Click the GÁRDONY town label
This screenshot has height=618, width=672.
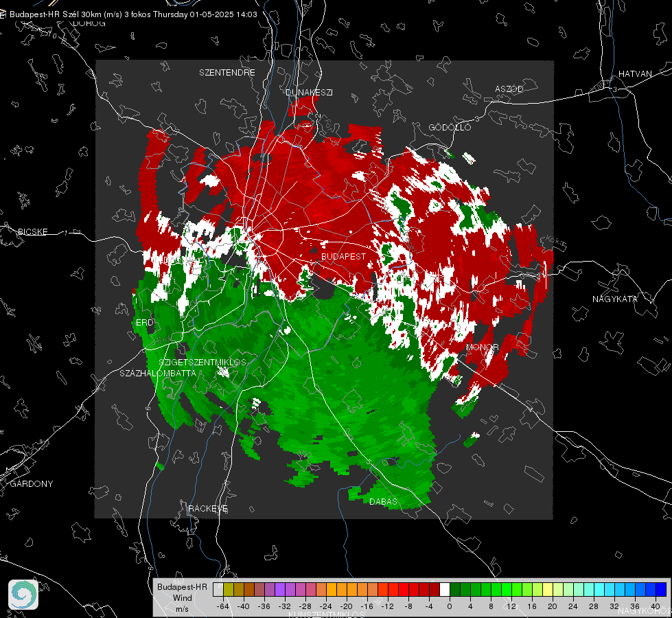(x=32, y=484)
